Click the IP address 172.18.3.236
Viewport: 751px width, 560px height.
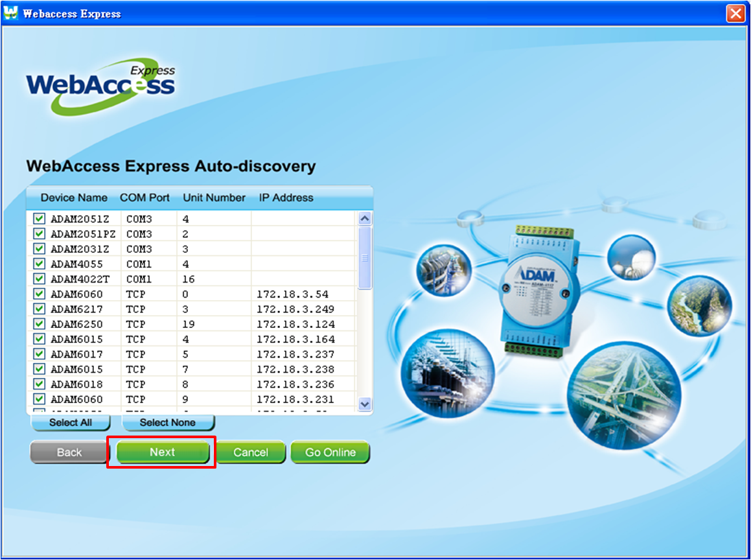coord(295,384)
